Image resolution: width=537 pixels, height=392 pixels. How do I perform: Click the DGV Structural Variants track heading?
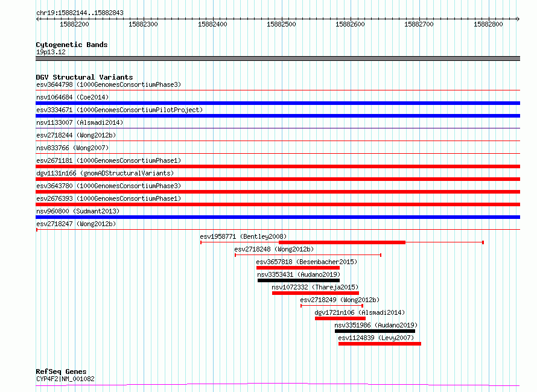[84, 77]
